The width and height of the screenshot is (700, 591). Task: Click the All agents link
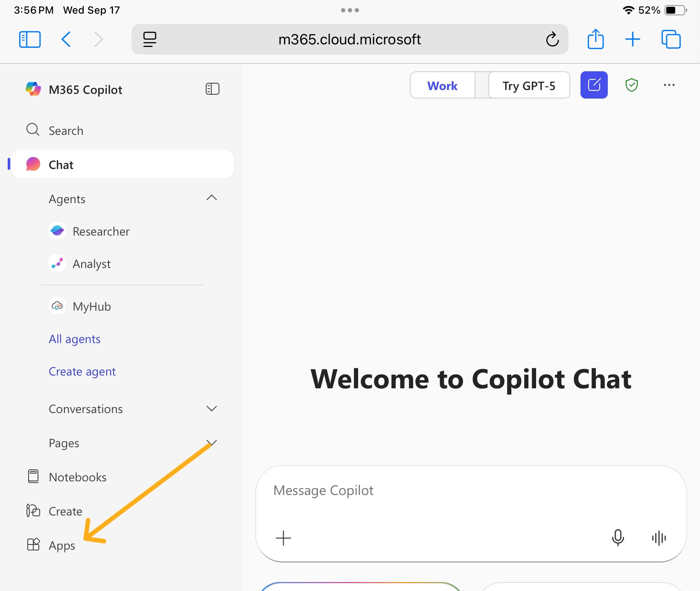click(75, 339)
